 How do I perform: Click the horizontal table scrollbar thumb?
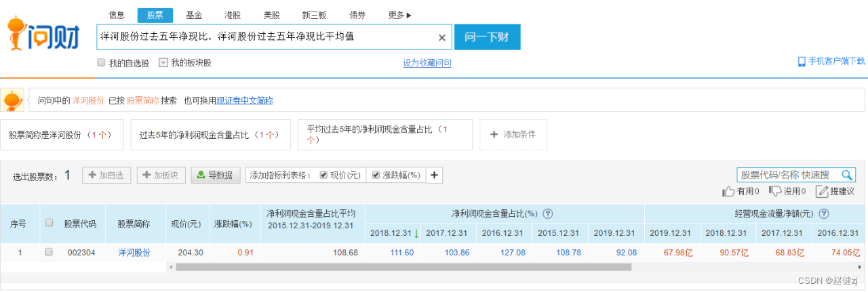403,267
